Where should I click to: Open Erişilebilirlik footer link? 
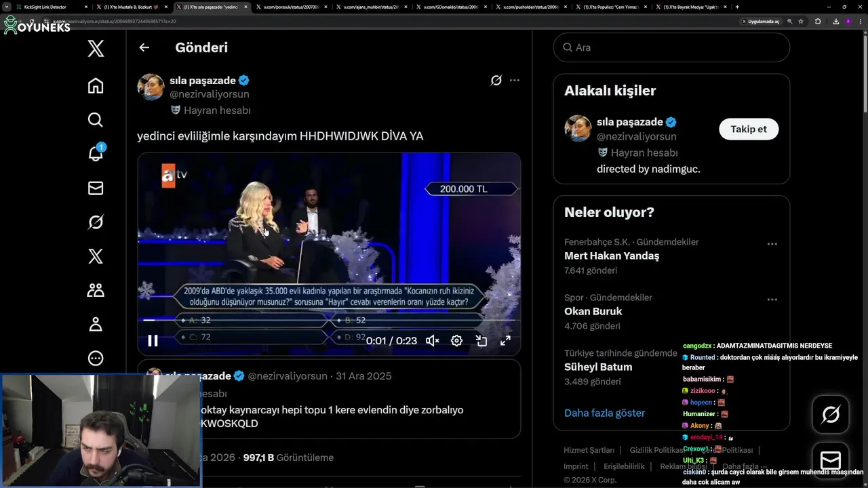624,466
